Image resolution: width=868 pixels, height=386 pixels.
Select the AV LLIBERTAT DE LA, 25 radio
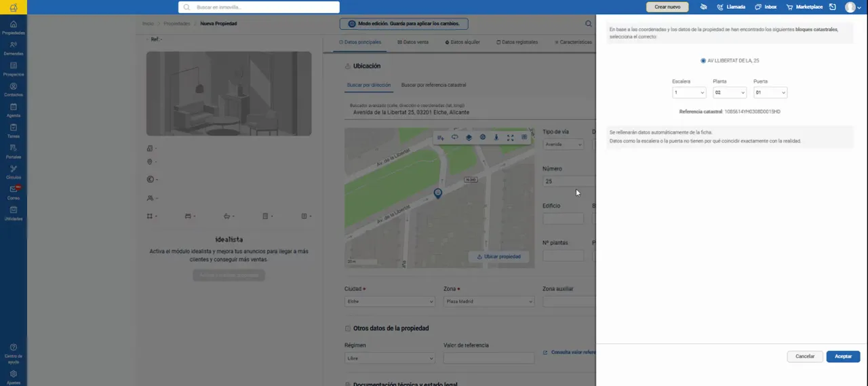[703, 60]
